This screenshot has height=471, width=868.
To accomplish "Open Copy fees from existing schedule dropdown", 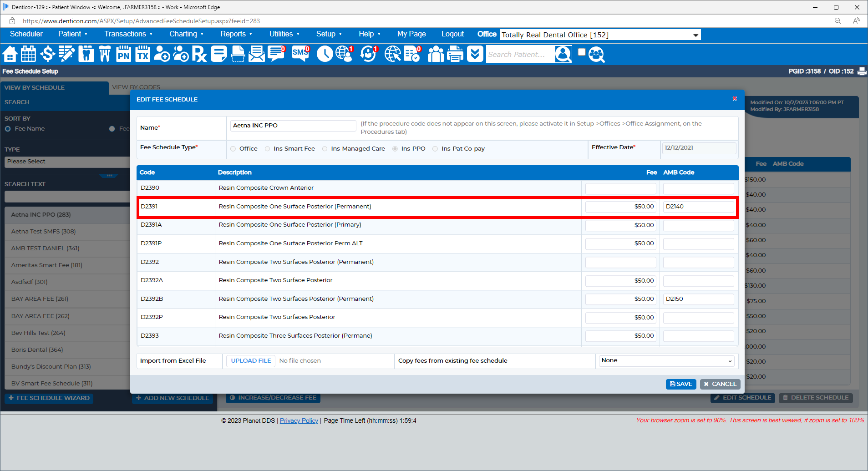I will pos(667,361).
